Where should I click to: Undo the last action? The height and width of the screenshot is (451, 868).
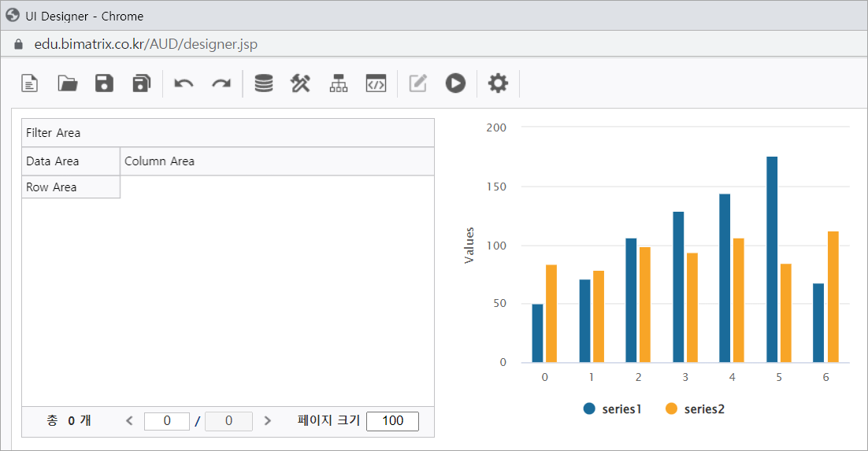click(184, 83)
